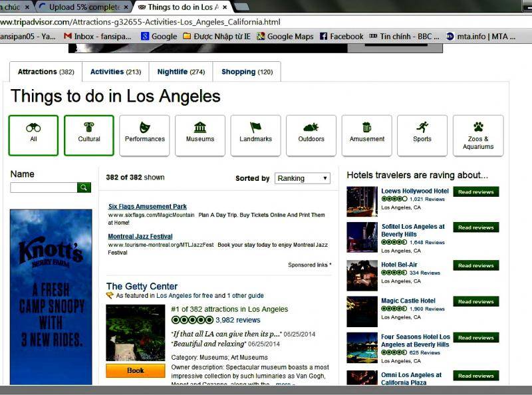Open Magic Castle Hotel thumbnail photo
This screenshot has width=532, height=395.
point(362,311)
